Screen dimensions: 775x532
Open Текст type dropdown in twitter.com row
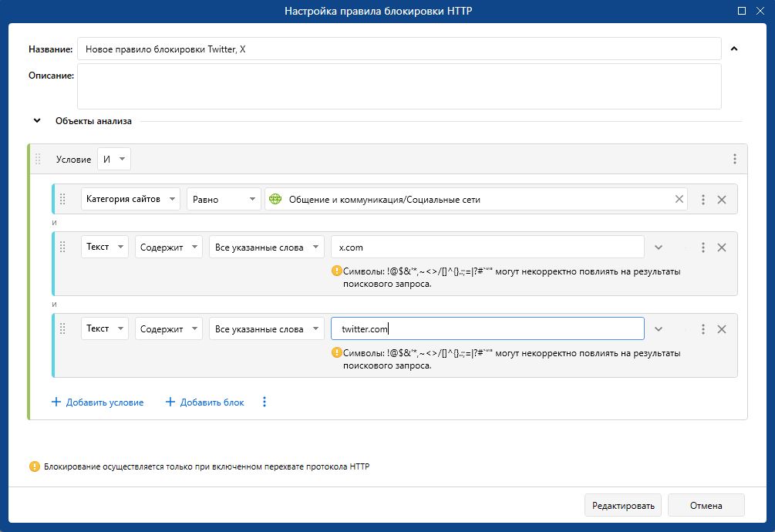pyautogui.click(x=105, y=328)
